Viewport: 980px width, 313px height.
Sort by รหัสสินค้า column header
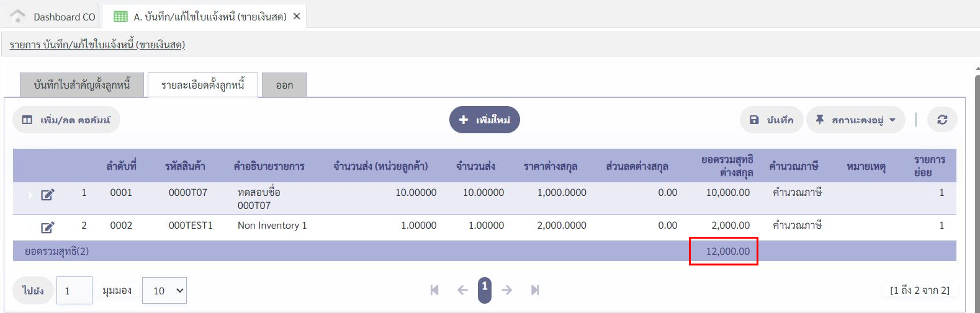tap(185, 166)
